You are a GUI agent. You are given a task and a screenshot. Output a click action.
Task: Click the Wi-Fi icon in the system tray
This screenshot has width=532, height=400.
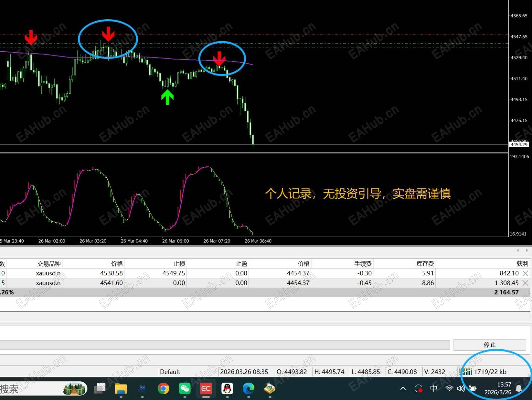(x=449, y=388)
